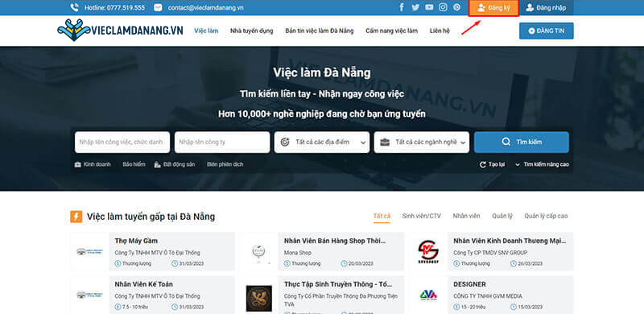Click CÔNG TY TNHH GVM MEDIA text

click(488, 296)
